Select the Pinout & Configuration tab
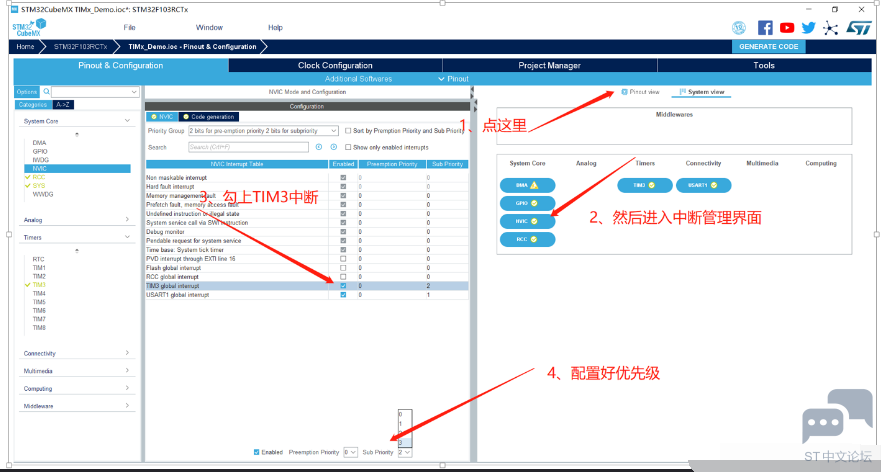Screen dimensions: 881x472 click(x=121, y=65)
